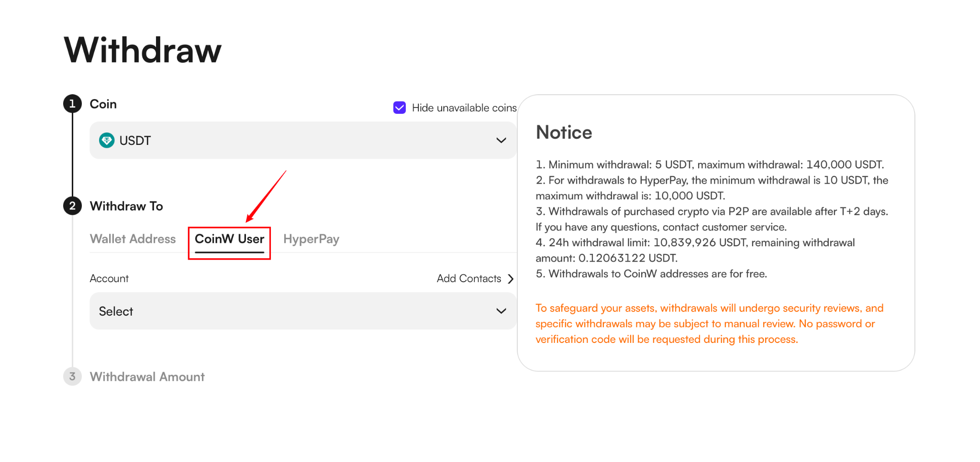Click the step 3 circle marker
Screen dimensions: 980x462
[72, 376]
